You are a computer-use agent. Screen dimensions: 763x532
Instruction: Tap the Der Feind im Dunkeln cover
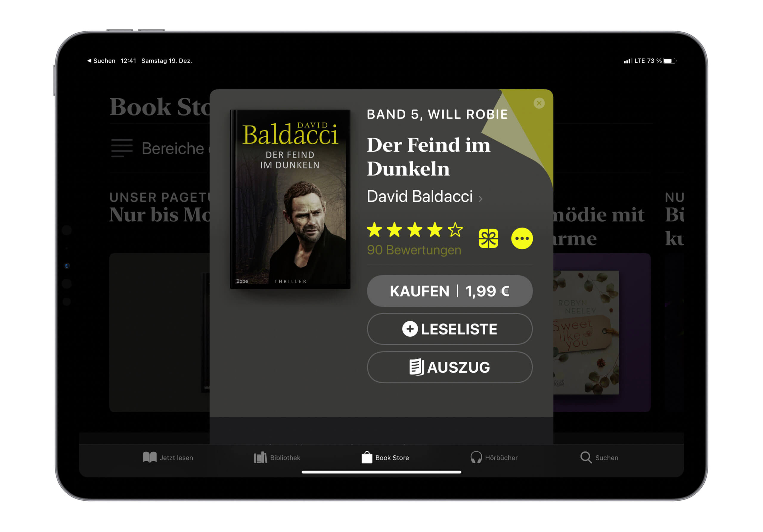(290, 199)
